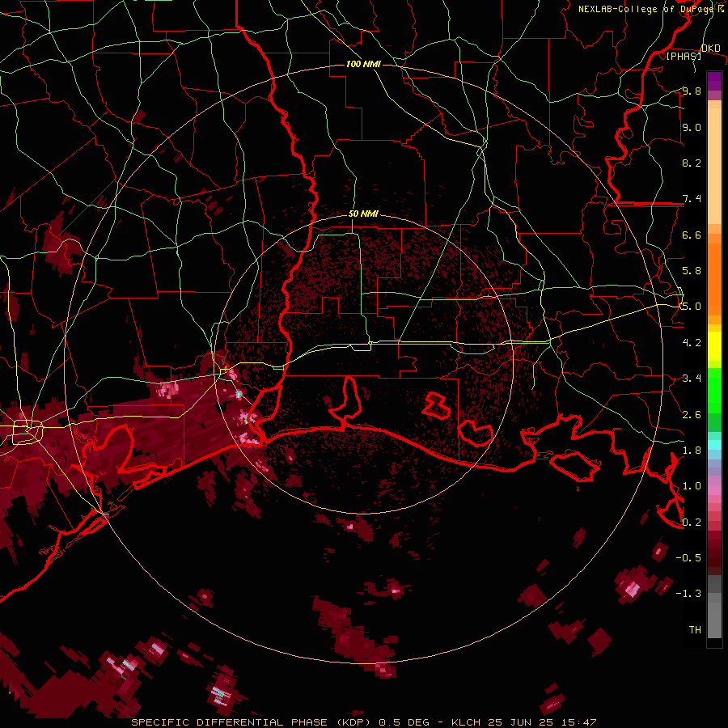728x728 pixels.
Task: Click the 4.2 scale value
Action: 692,343
